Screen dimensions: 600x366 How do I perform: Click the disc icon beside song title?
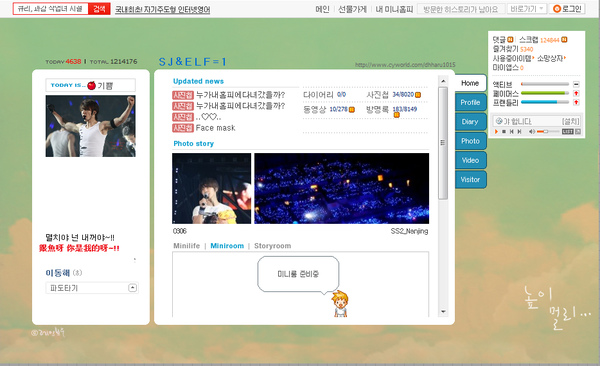click(499, 121)
